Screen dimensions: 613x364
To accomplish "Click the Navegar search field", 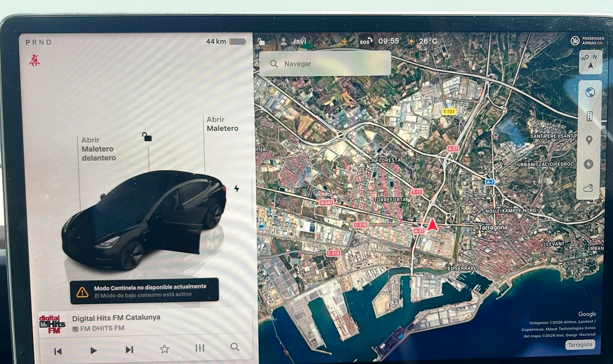I will point(325,63).
